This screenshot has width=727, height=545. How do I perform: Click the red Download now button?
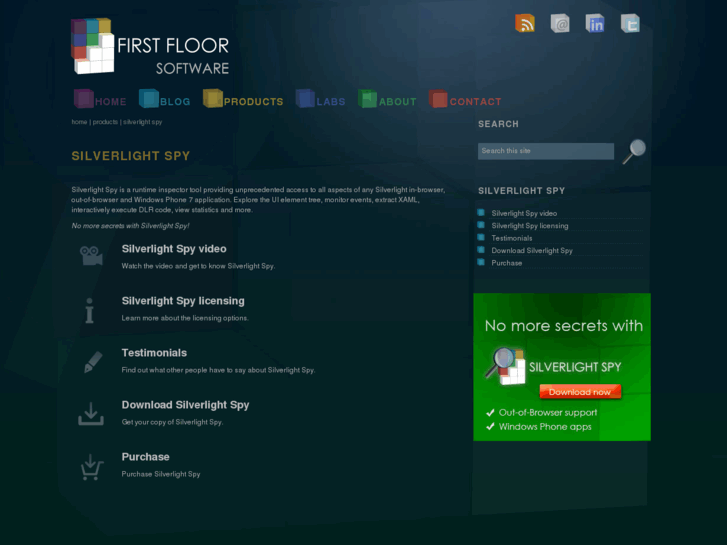click(x=580, y=392)
